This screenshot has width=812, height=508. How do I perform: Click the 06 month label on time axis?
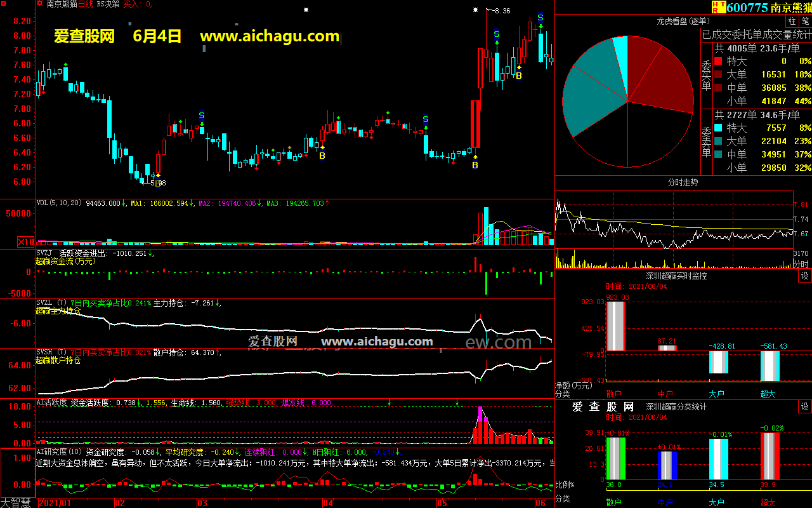coord(540,503)
